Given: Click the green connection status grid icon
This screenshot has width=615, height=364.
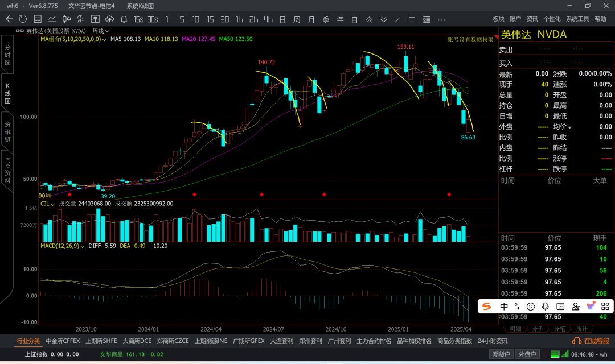Looking at the screenshot, I should [555, 354].
